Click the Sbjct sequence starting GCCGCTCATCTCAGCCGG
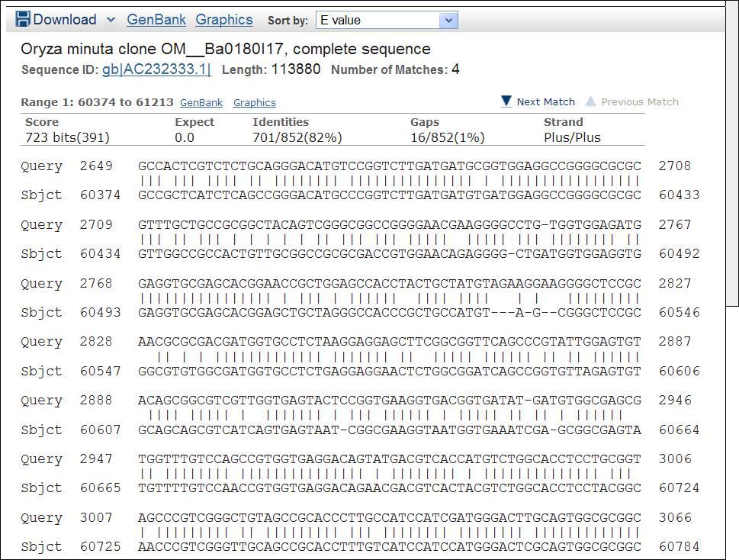This screenshot has height=560, width=739. 389,195
